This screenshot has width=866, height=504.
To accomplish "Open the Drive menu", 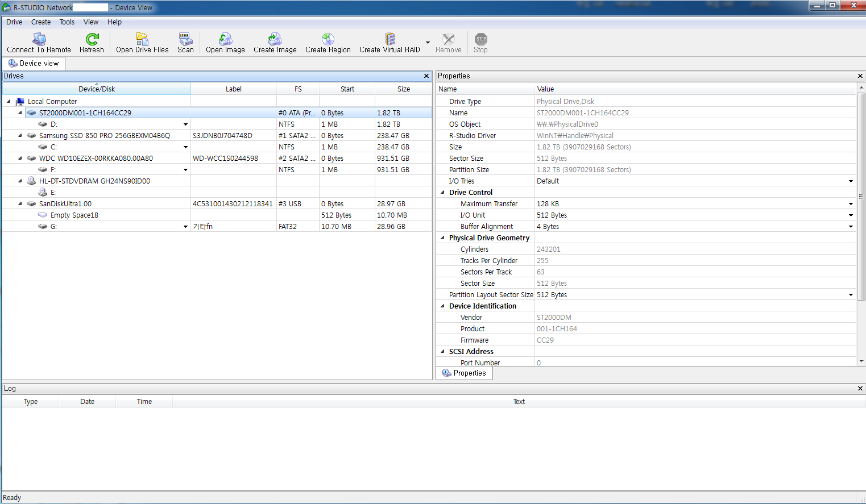I will (x=14, y=22).
